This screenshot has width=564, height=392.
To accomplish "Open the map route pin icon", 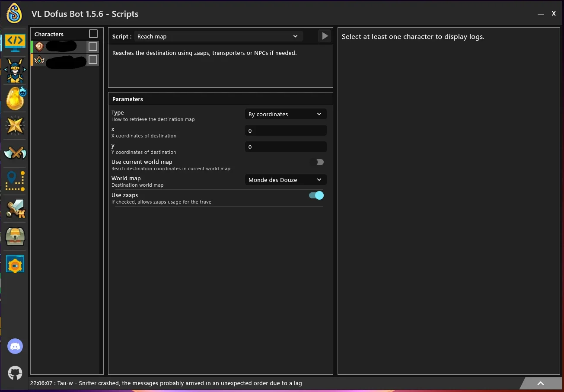I will coord(15,181).
